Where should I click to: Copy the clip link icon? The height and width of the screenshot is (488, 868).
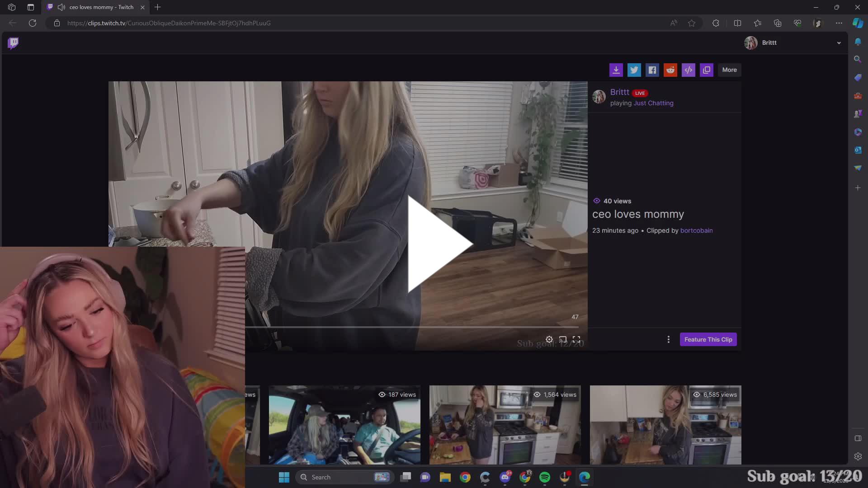(x=706, y=70)
